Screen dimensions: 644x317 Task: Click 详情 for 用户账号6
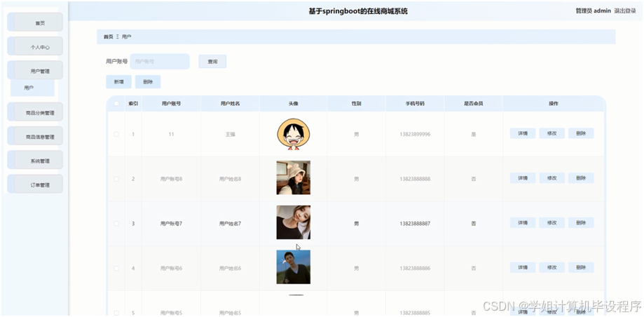(523, 268)
